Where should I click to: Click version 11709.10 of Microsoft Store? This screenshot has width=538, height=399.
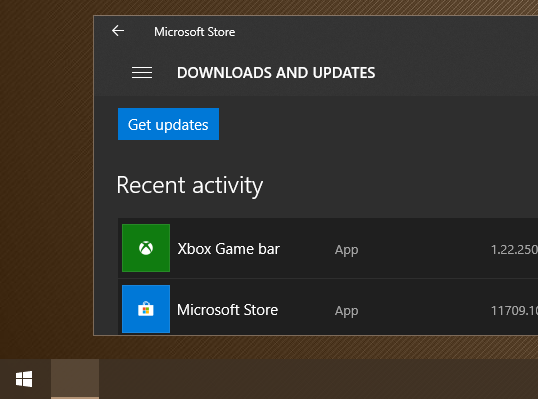point(514,310)
